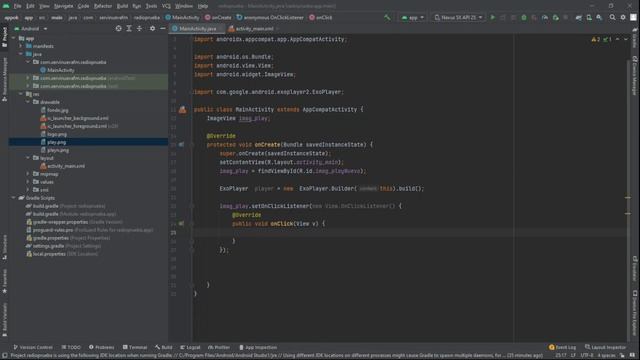This screenshot has width=640, height=360.
Task: Click the override gutter icon beside onClick
Action: tap(182, 224)
